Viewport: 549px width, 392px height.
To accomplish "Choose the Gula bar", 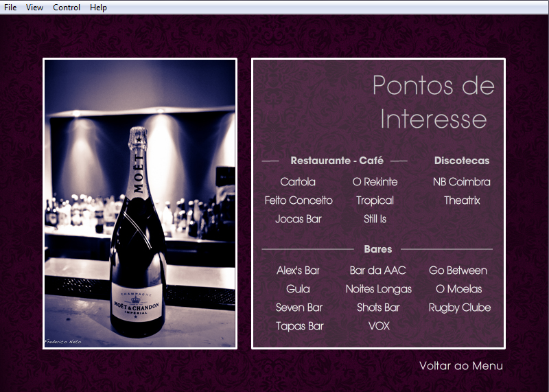I will (298, 289).
